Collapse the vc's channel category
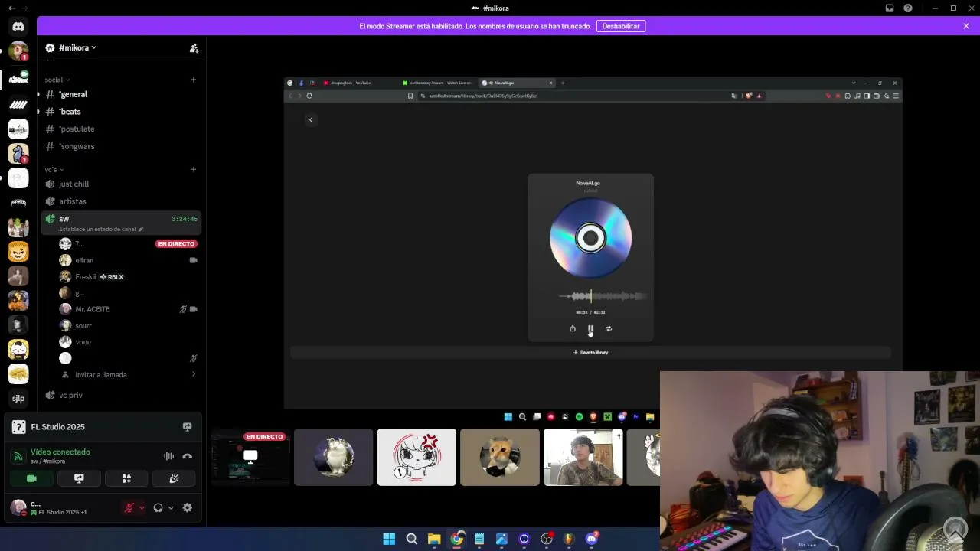 (54, 169)
